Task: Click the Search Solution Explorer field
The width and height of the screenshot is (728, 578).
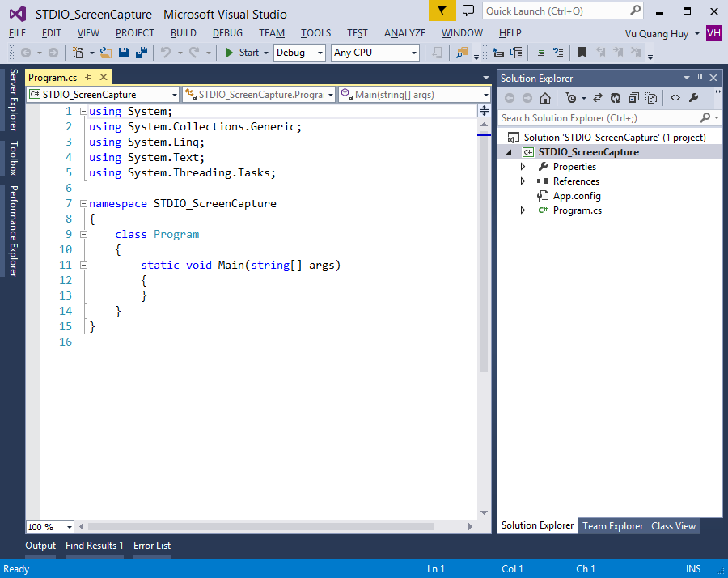Action: 600,118
